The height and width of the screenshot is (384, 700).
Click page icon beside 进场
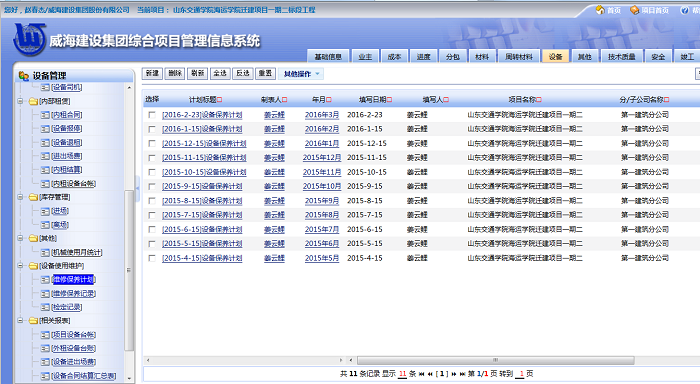tap(45, 211)
